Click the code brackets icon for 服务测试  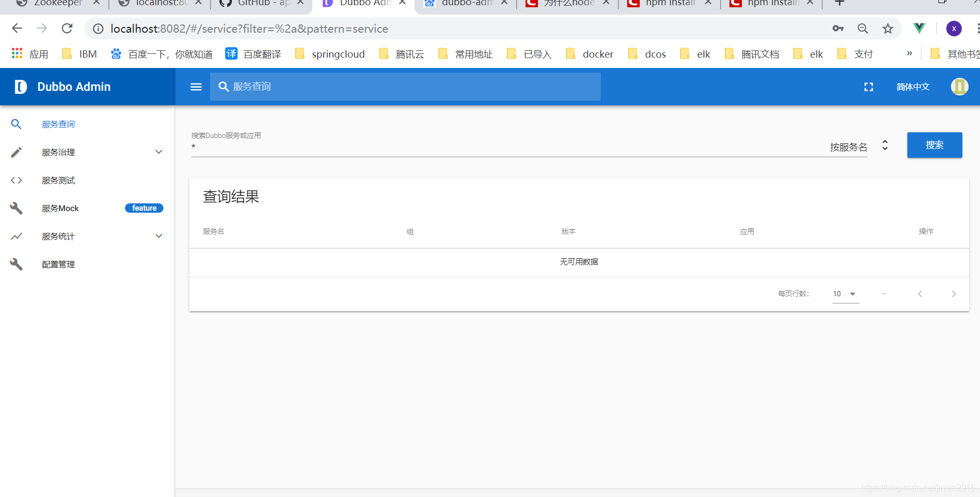click(16, 180)
